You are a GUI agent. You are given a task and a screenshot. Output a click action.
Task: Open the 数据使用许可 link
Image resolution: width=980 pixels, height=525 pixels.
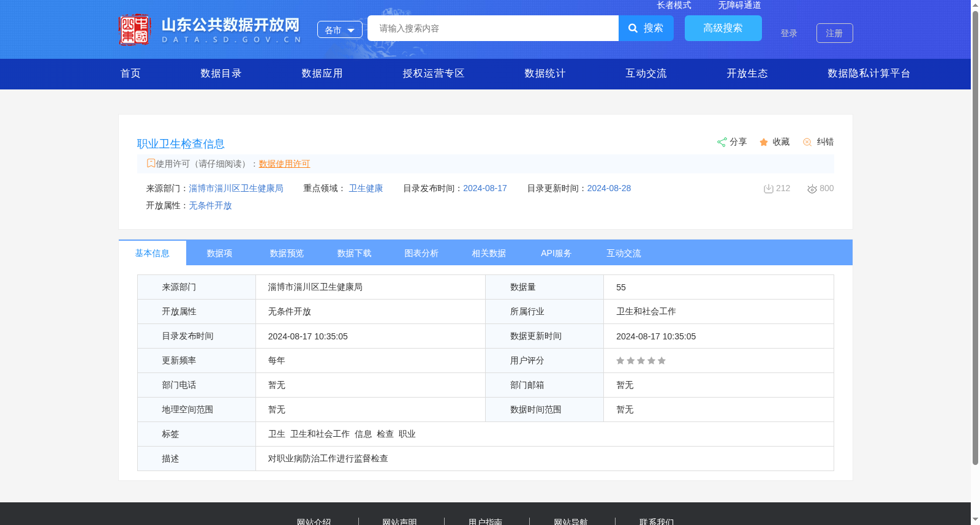pos(285,164)
